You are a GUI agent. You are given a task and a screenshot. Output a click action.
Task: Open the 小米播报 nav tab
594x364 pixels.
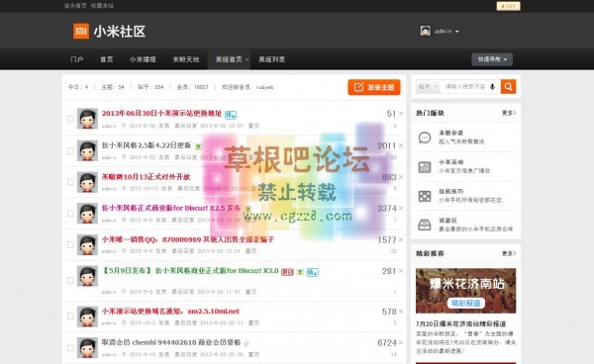coord(143,59)
